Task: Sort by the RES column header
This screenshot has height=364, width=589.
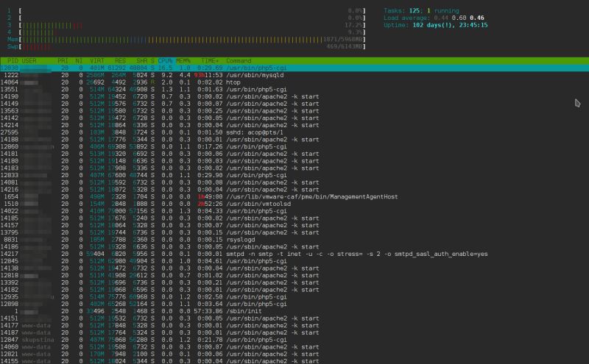Action: click(120, 61)
